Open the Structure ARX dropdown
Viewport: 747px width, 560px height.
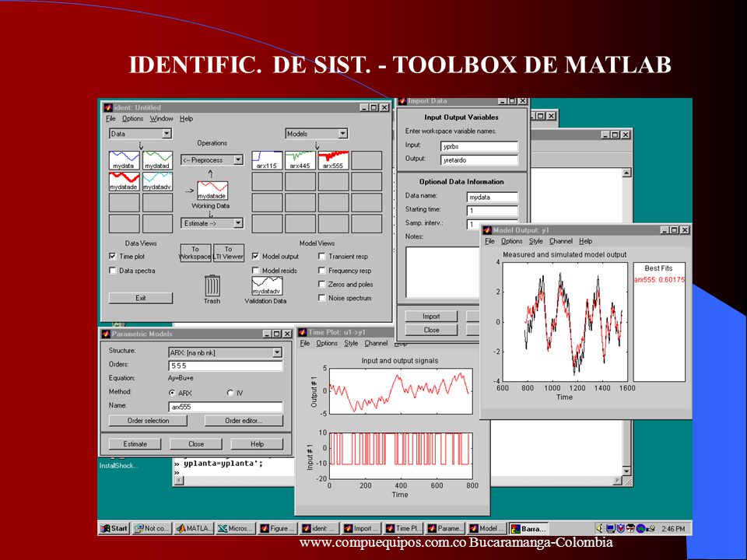(226, 353)
